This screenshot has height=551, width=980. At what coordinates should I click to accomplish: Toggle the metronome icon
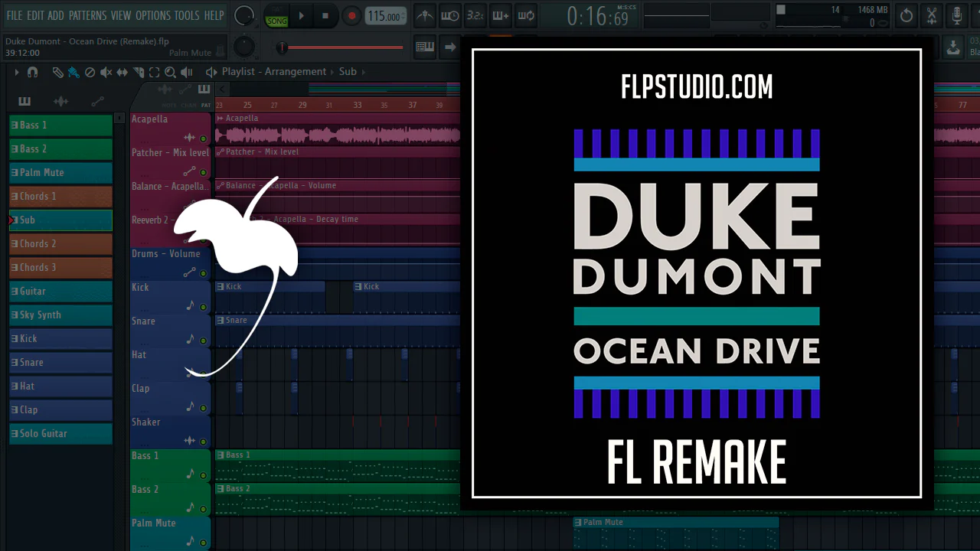click(425, 15)
